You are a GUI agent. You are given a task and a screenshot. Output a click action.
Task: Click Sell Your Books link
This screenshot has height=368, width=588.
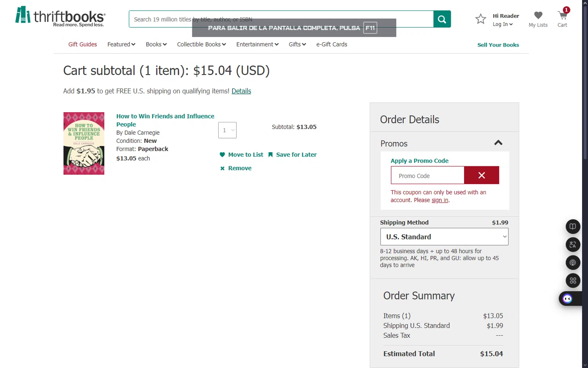tap(498, 45)
